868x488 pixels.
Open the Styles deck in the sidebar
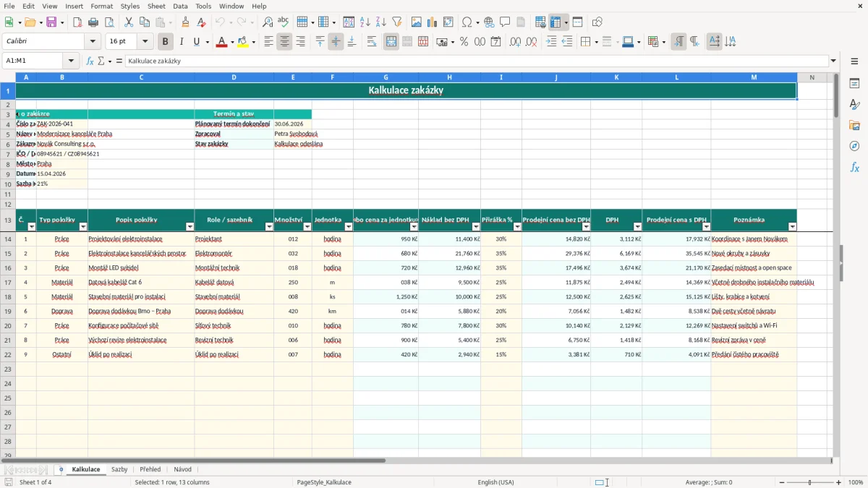tap(854, 105)
